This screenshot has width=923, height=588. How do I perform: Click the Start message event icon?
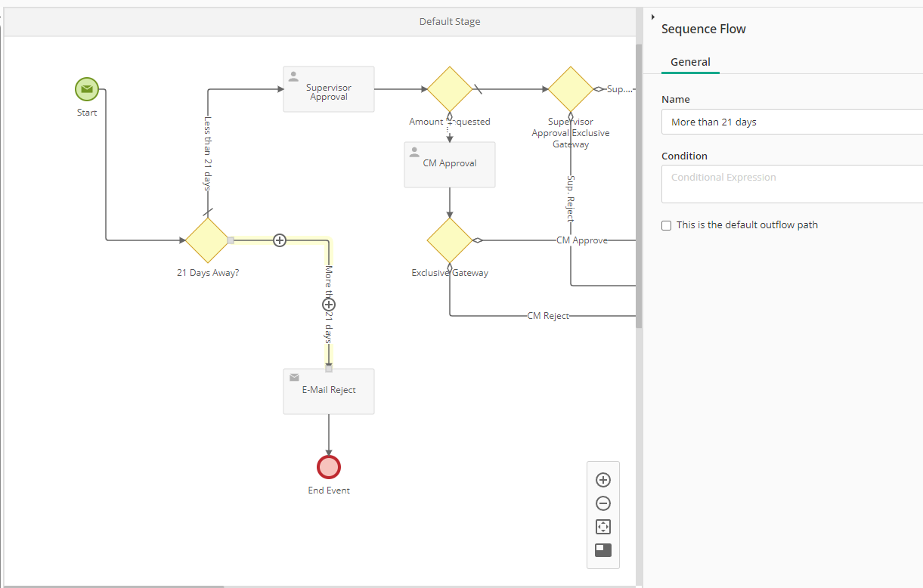coord(87,89)
